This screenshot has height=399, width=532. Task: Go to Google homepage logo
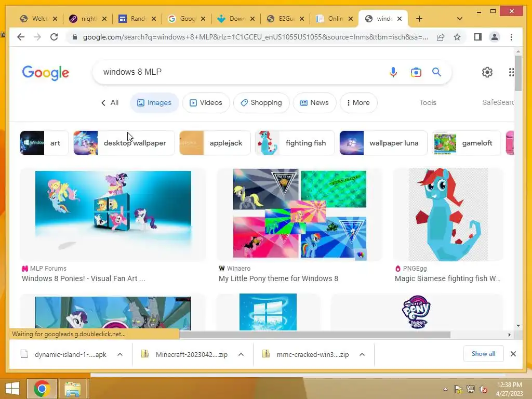pos(46,72)
